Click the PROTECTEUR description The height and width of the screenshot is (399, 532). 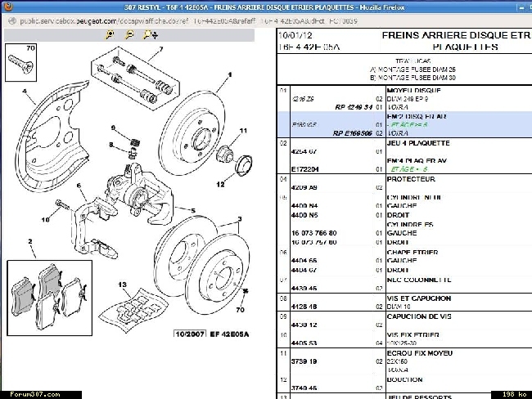[x=411, y=179]
